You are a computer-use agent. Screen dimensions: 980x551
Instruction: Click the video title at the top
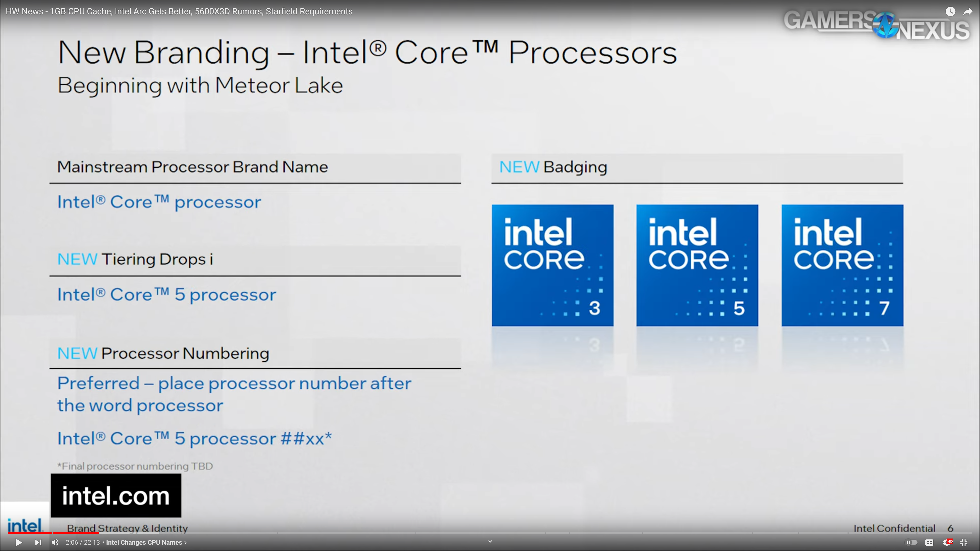[179, 11]
